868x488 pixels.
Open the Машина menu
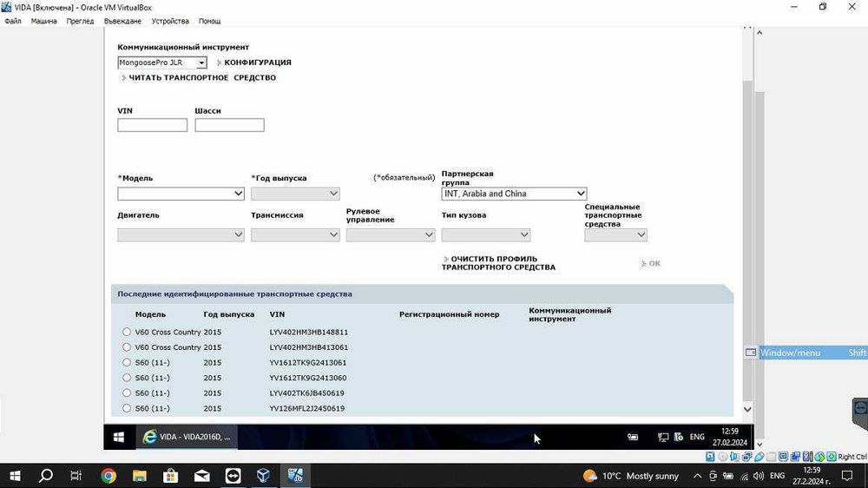43,21
